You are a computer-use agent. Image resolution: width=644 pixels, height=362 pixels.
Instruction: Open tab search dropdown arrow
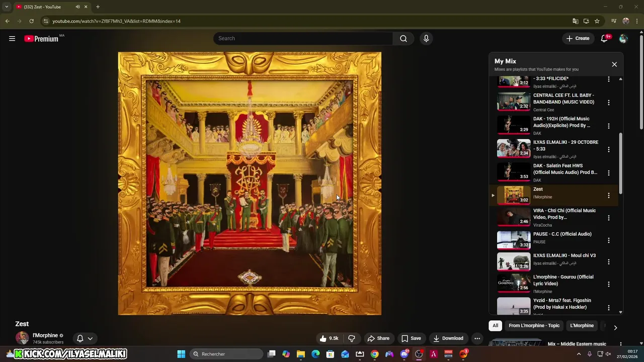[7, 7]
